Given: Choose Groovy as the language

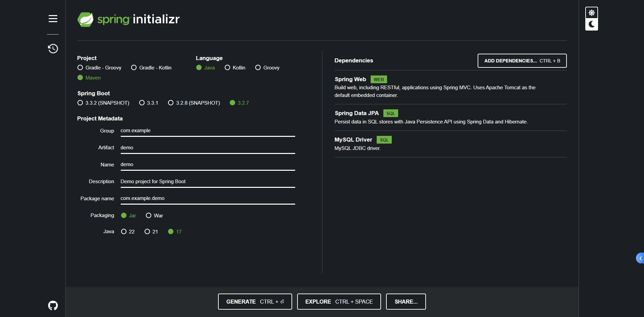Looking at the screenshot, I should (x=258, y=68).
